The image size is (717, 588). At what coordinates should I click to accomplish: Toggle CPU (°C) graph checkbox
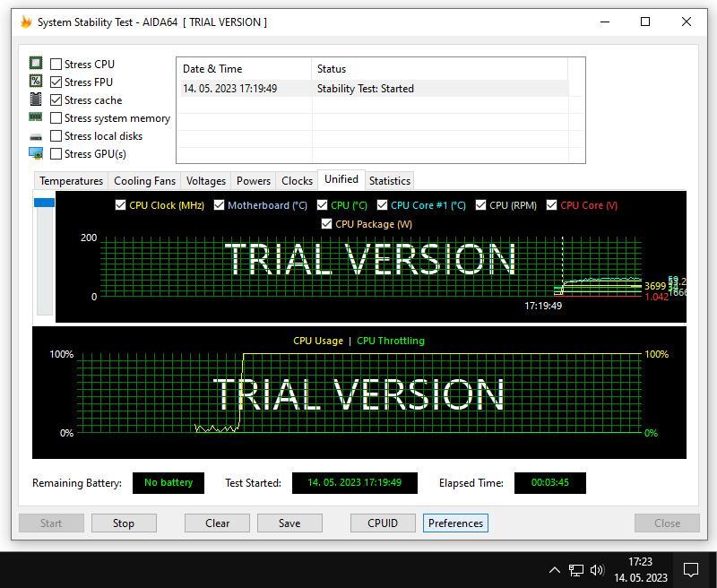pyautogui.click(x=323, y=205)
